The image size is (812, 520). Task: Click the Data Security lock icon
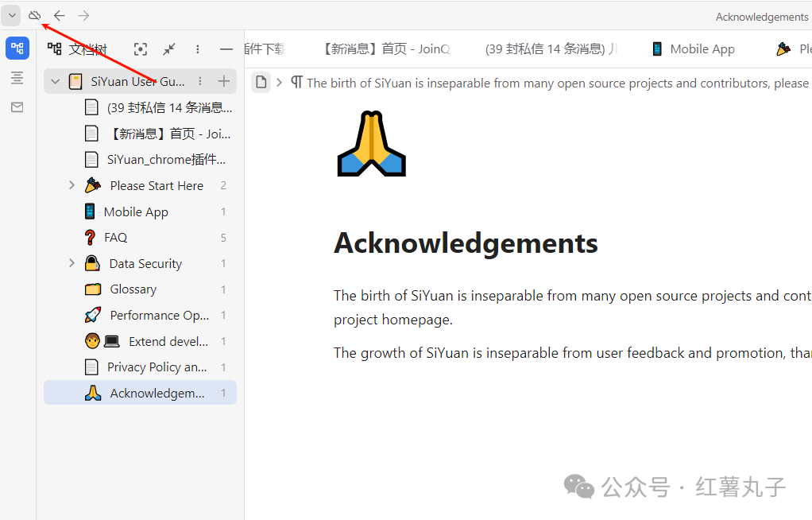(93, 263)
